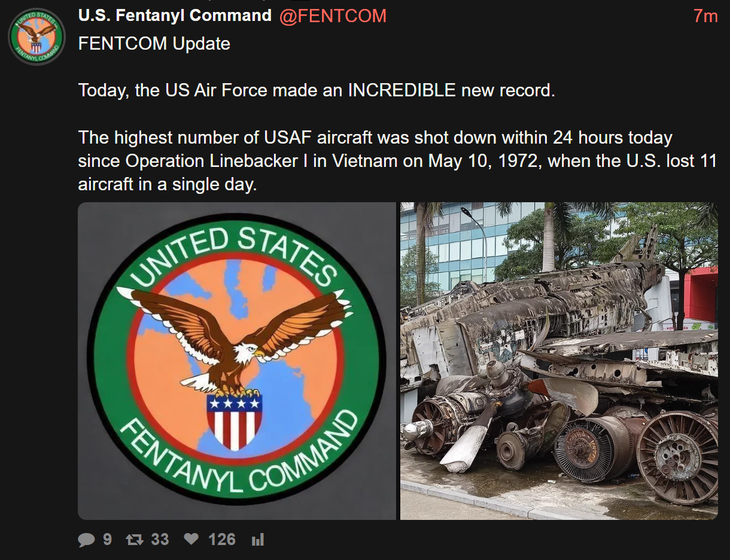Click the "INCREDIBLE new record" sentence
The height and width of the screenshot is (560, 730).
[317, 90]
